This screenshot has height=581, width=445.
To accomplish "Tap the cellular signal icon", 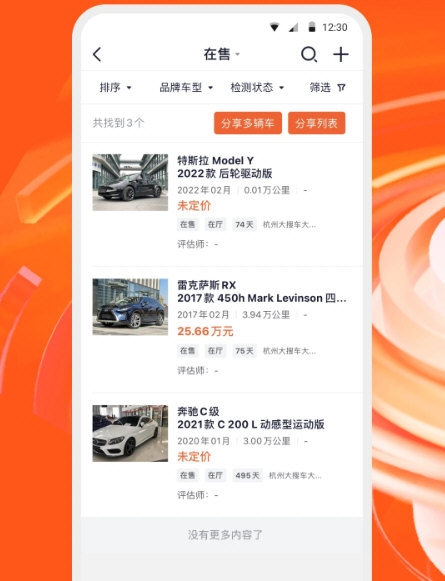I will [x=293, y=27].
